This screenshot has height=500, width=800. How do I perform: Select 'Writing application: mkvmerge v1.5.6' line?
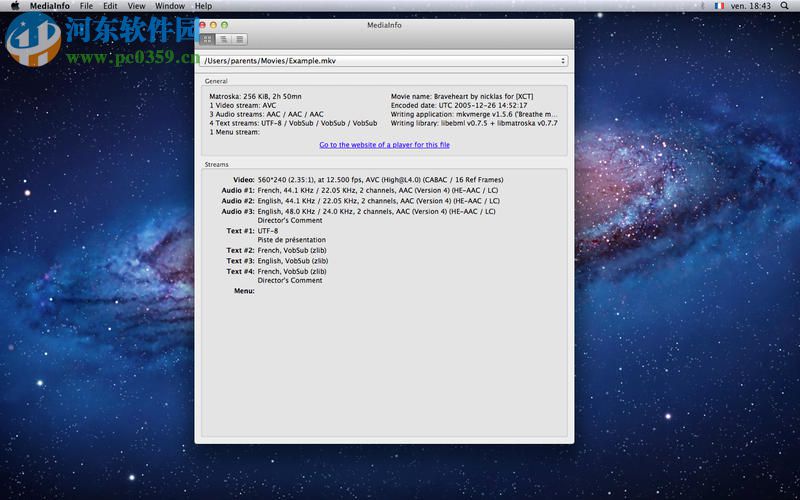pos(474,114)
